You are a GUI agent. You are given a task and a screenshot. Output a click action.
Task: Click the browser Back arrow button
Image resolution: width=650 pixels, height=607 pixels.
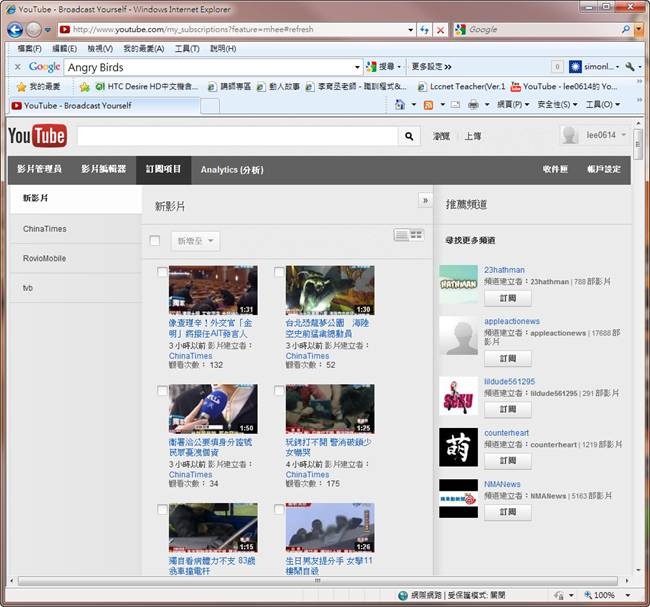point(15,30)
